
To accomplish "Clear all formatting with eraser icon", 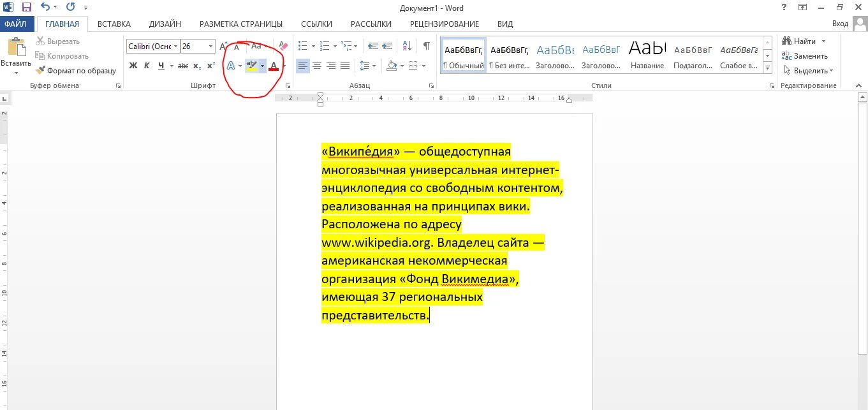I will tap(284, 46).
